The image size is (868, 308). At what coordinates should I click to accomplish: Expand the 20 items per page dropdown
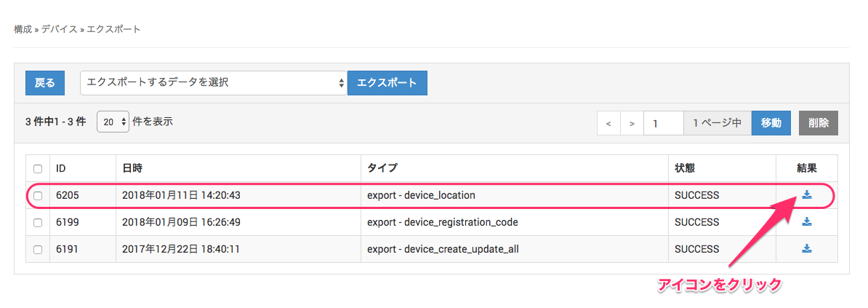click(x=113, y=122)
